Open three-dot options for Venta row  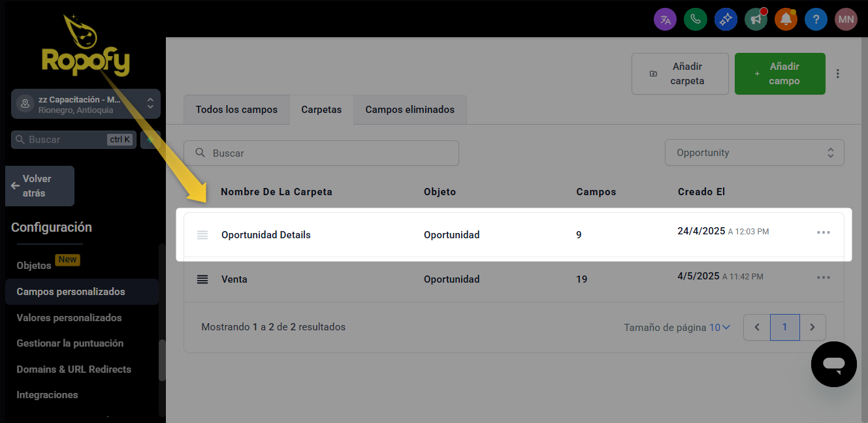823,277
